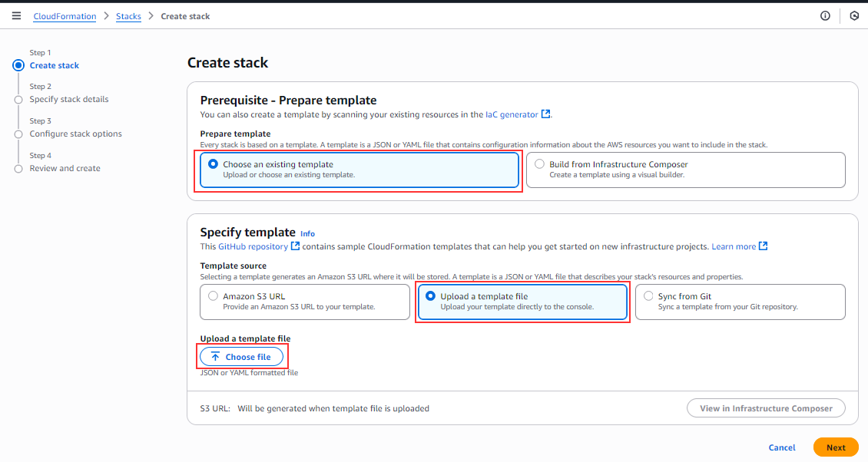Cancel the stack creation
The width and height of the screenshot is (868, 462).
coord(782,447)
